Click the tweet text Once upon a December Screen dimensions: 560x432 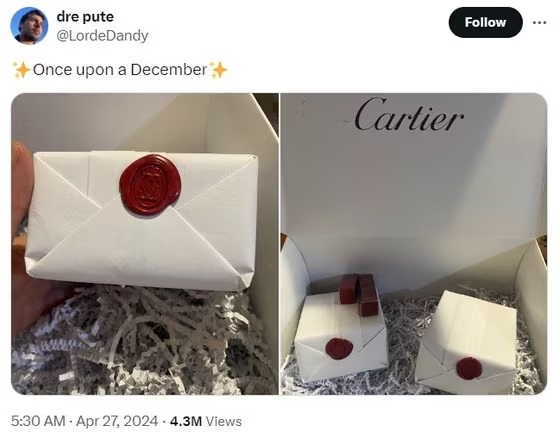120,70
